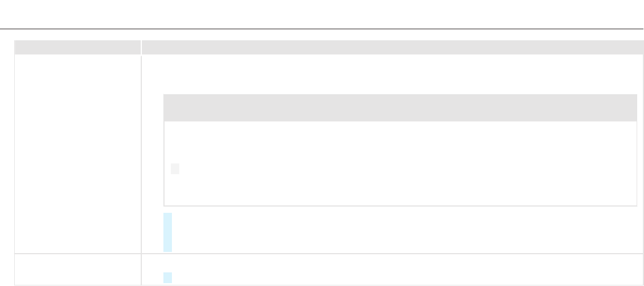
Task: Click the horizontal divider line above the table
Action: tap(322, 29)
